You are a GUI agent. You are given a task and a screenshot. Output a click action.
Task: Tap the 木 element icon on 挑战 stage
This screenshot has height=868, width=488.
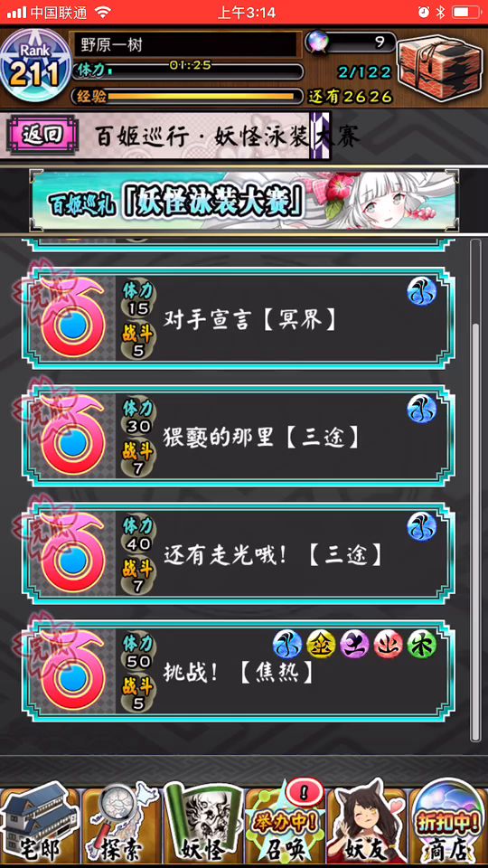coord(422,645)
